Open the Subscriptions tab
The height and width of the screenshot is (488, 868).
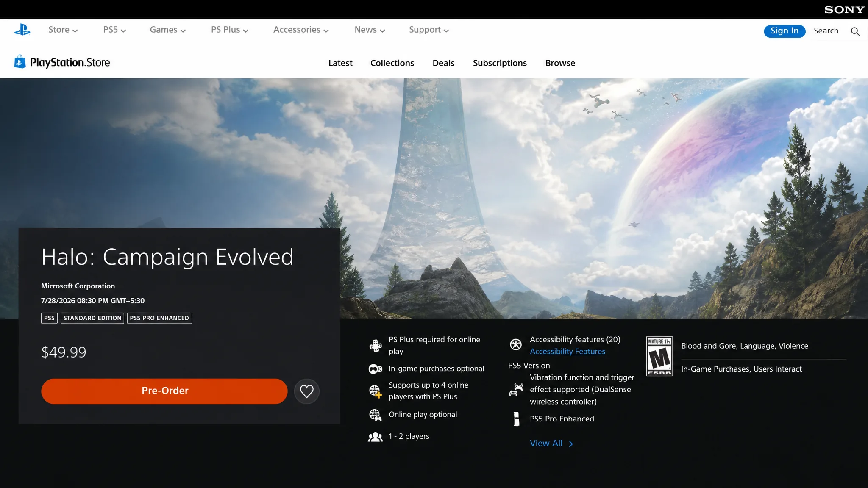point(500,63)
